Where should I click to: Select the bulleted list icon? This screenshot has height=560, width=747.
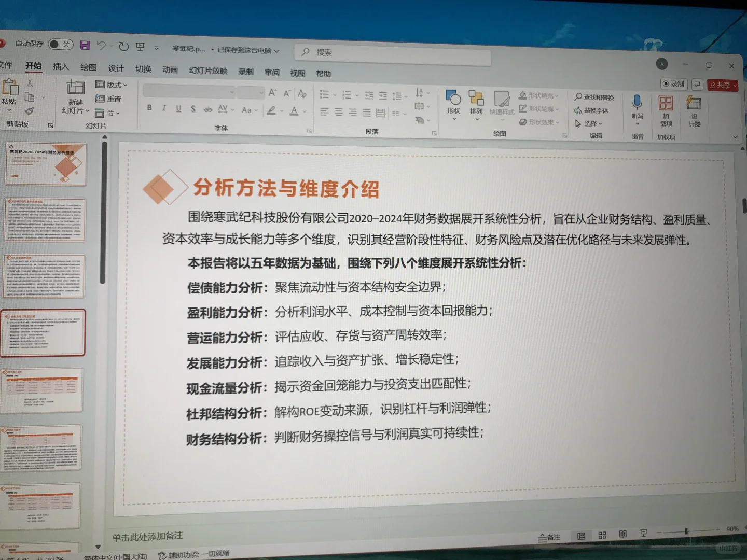tap(324, 94)
